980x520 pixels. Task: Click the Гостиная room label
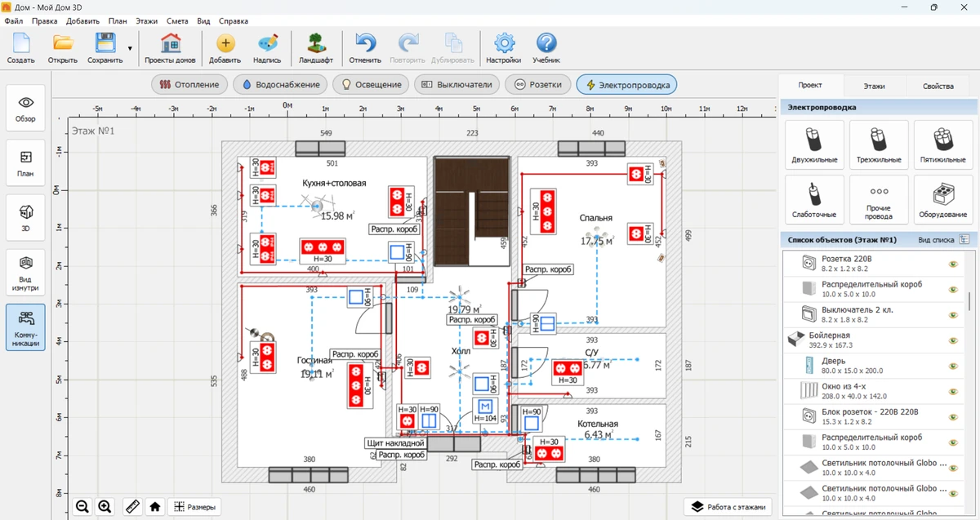tap(314, 360)
